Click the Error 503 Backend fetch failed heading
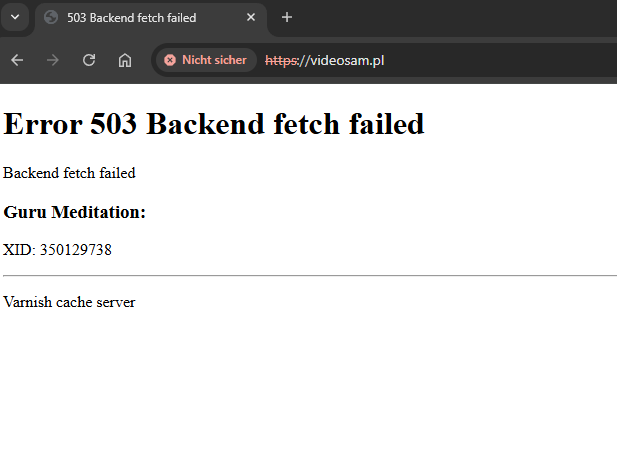 [214, 124]
